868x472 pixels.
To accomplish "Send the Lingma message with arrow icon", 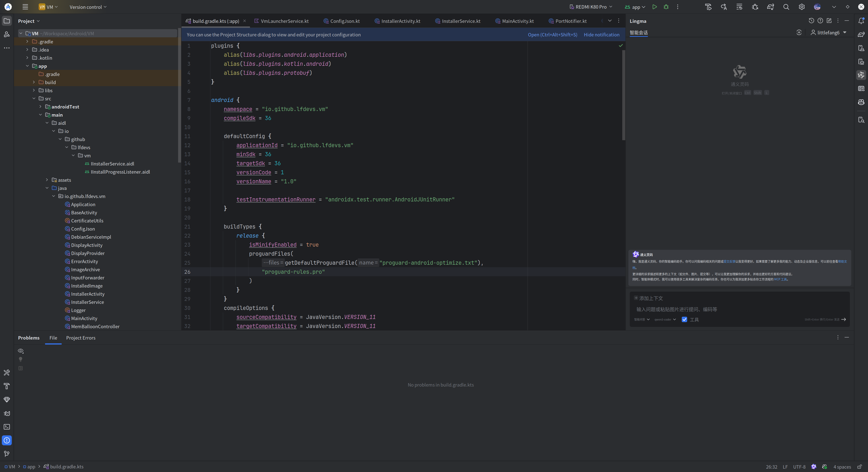I will pyautogui.click(x=844, y=319).
